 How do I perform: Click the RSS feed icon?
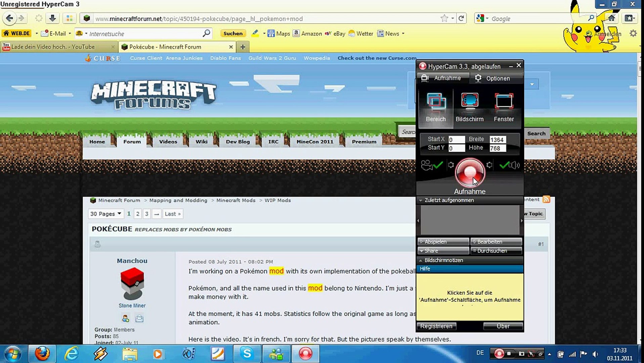pos(546,199)
